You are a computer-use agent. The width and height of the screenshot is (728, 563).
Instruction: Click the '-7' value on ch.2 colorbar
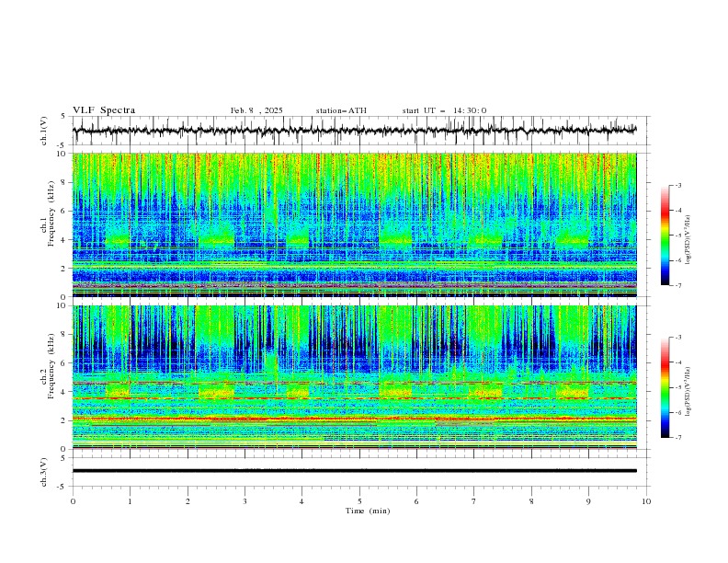pyautogui.click(x=677, y=438)
